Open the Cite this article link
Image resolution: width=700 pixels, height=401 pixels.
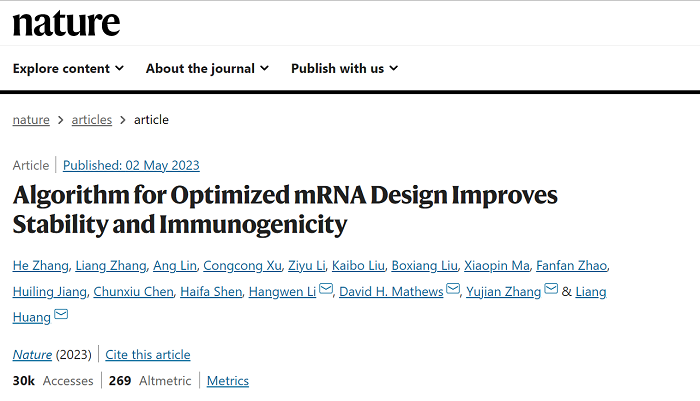[x=148, y=355]
